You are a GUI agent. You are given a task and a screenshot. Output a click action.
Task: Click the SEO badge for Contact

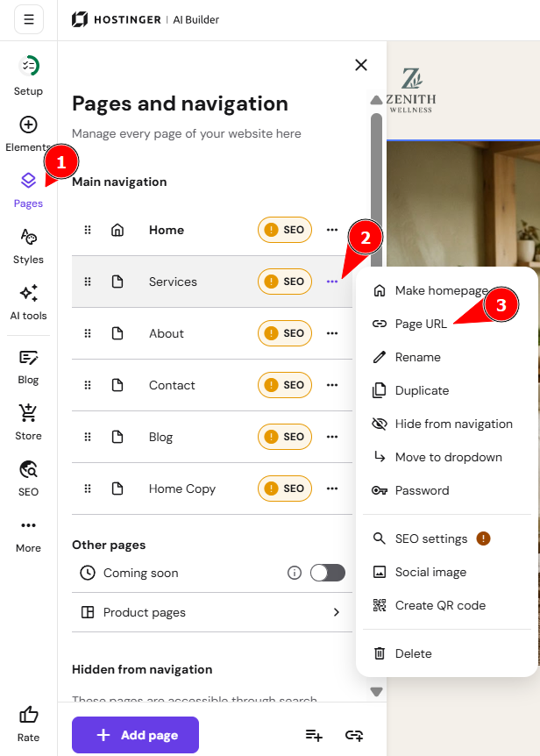(x=285, y=385)
